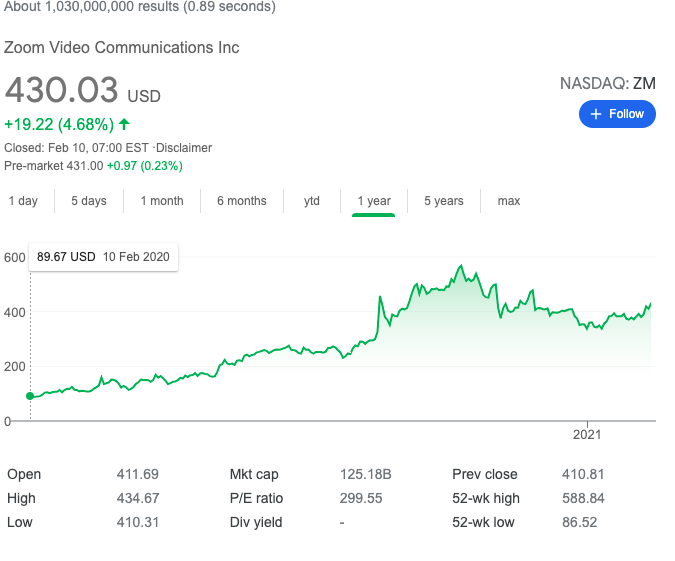Follow the ZM stock
This screenshot has height=561, width=675.
pyautogui.click(x=617, y=114)
